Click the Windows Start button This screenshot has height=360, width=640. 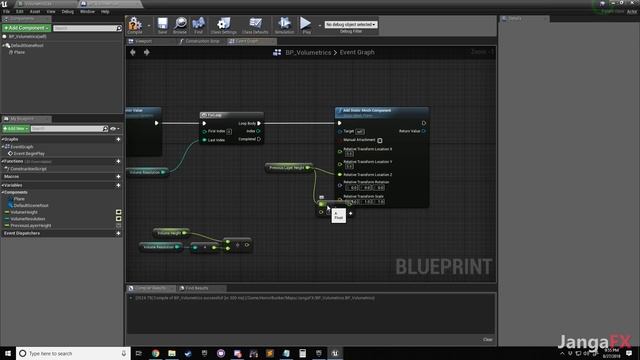coord(8,353)
